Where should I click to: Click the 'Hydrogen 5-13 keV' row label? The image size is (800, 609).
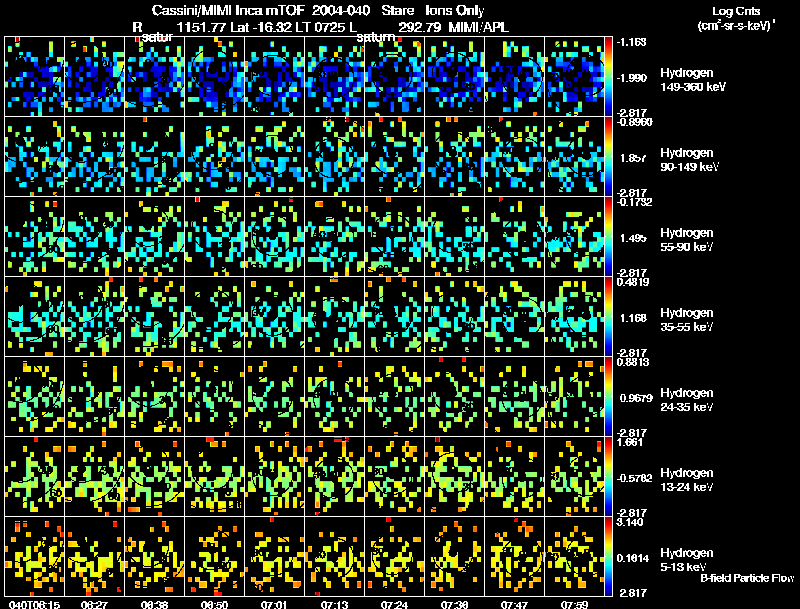(x=687, y=560)
